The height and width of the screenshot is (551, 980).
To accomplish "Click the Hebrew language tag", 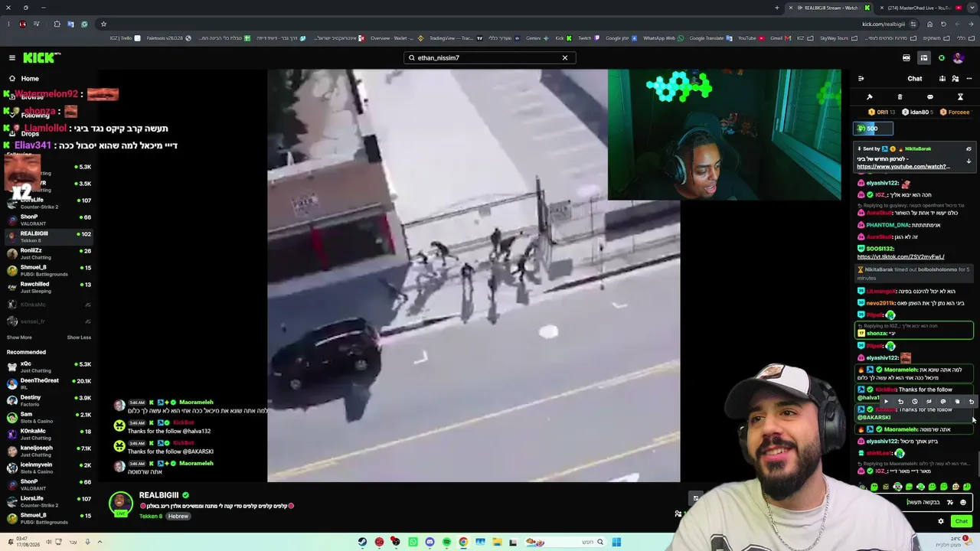I will pos(178,517).
